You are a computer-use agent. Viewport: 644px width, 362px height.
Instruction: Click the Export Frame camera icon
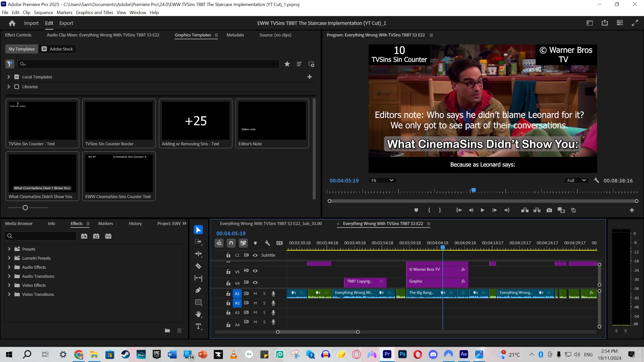549,210
